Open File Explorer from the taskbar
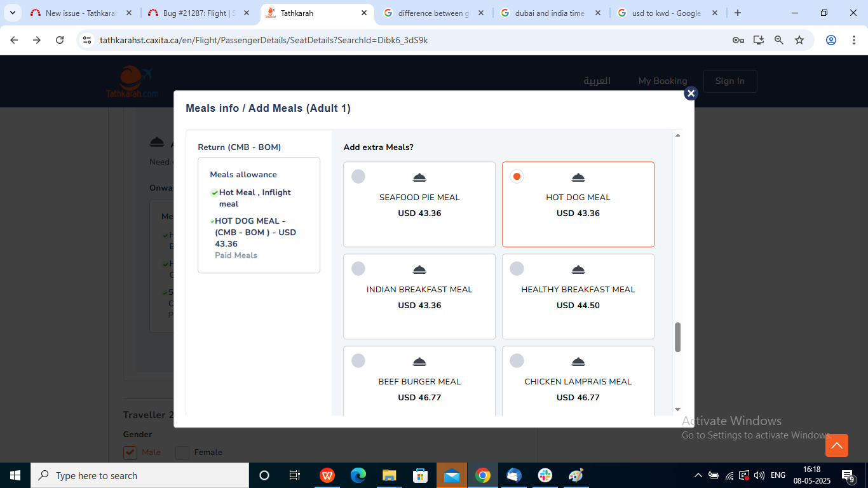Screen dimensions: 868x488 390,475
